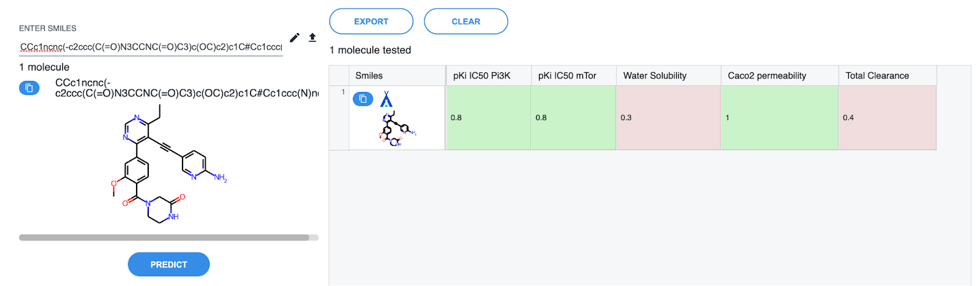Focus the Enter SMILES input field
This screenshot has height=286, width=980.
click(x=151, y=47)
